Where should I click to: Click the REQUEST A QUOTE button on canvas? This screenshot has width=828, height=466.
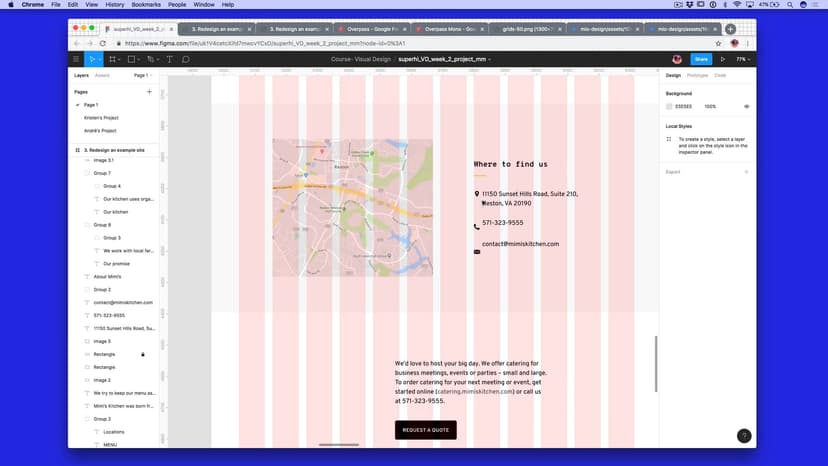click(425, 430)
